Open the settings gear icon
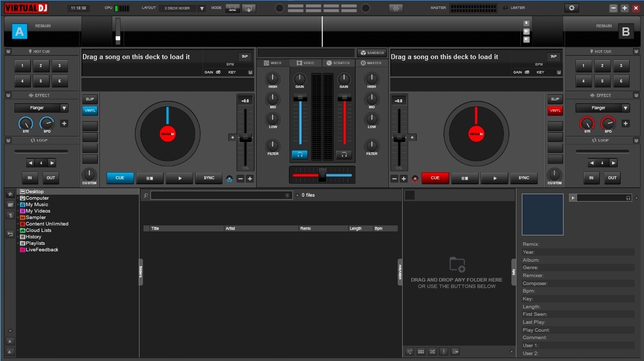 (x=572, y=8)
